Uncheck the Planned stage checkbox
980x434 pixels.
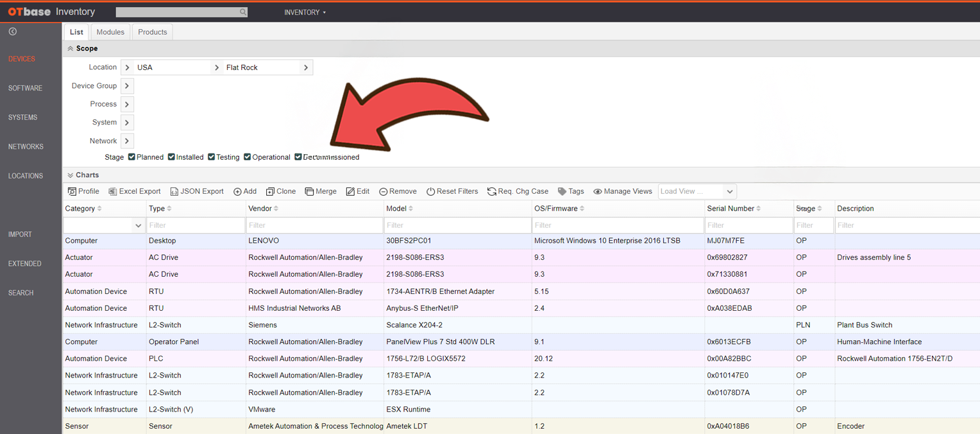click(x=131, y=157)
